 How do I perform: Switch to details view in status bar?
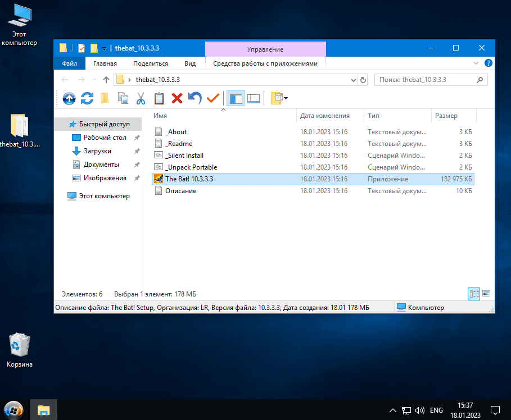(x=474, y=294)
